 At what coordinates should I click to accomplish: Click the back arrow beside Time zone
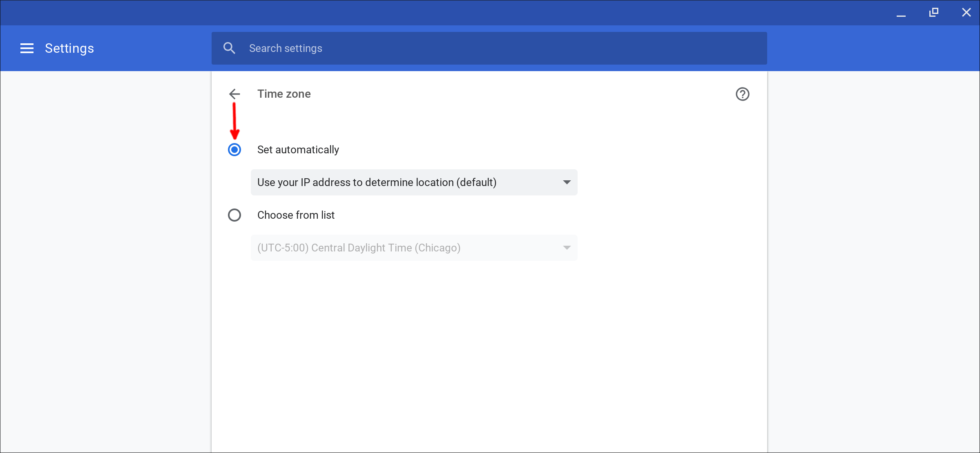coord(234,94)
